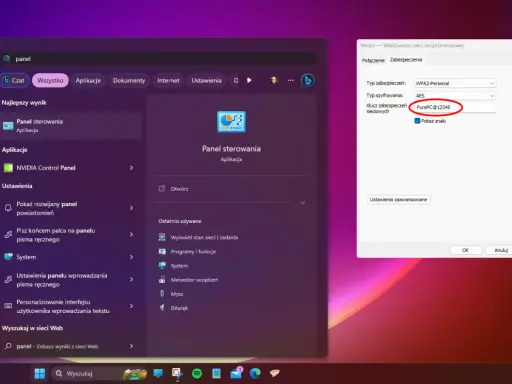The width and height of the screenshot is (512, 384).
Task: Click Anuluj in the properties dialog
Action: (499, 250)
